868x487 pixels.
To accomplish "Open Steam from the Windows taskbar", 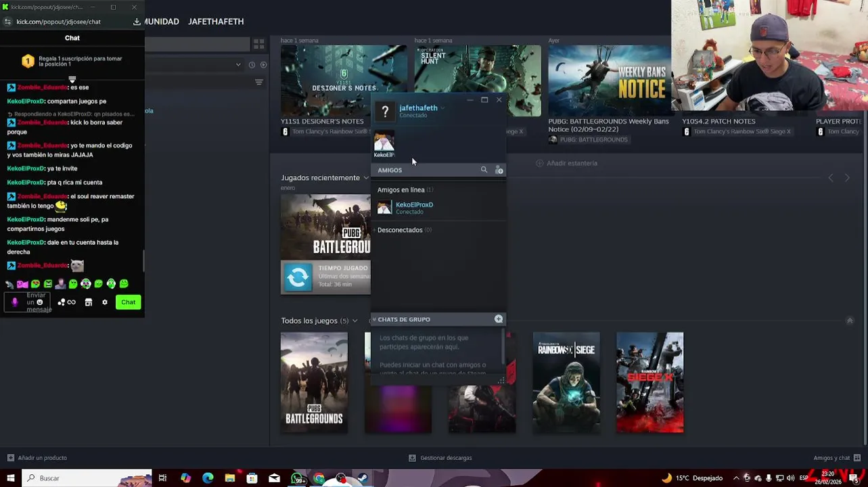I will click(363, 478).
